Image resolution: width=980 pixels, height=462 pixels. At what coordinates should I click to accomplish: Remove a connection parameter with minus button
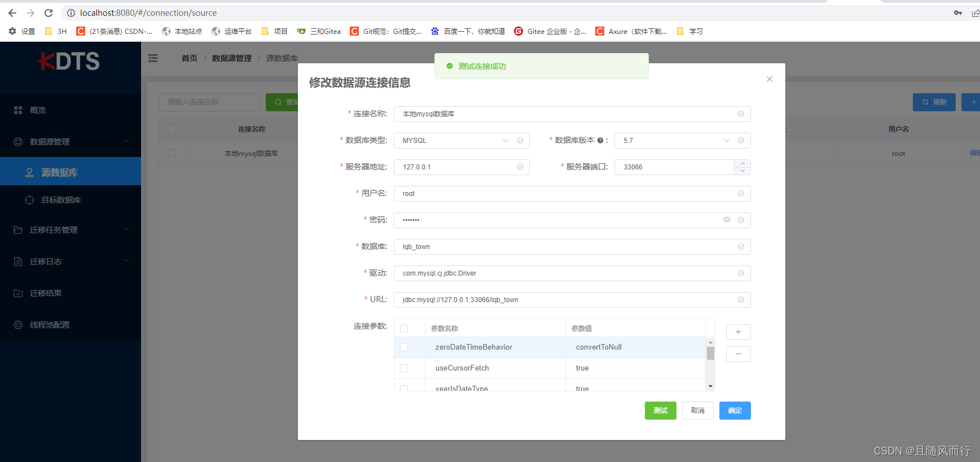click(738, 354)
